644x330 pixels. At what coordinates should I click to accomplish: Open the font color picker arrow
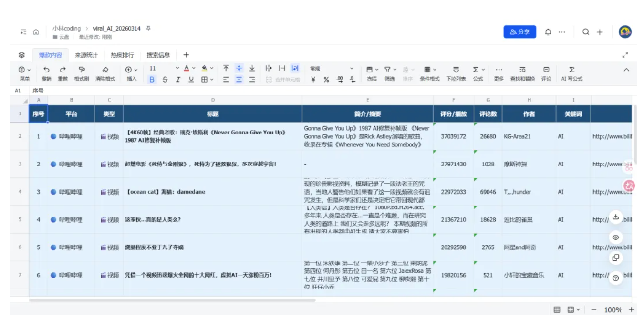(x=194, y=69)
